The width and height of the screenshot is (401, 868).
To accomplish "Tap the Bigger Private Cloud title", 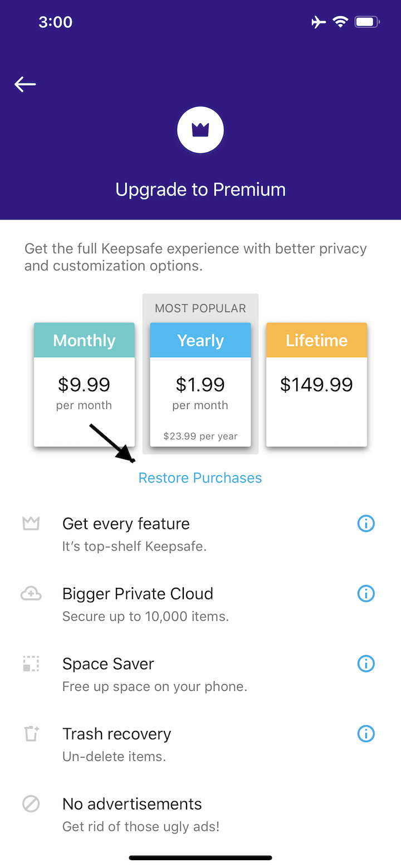I will click(x=138, y=594).
